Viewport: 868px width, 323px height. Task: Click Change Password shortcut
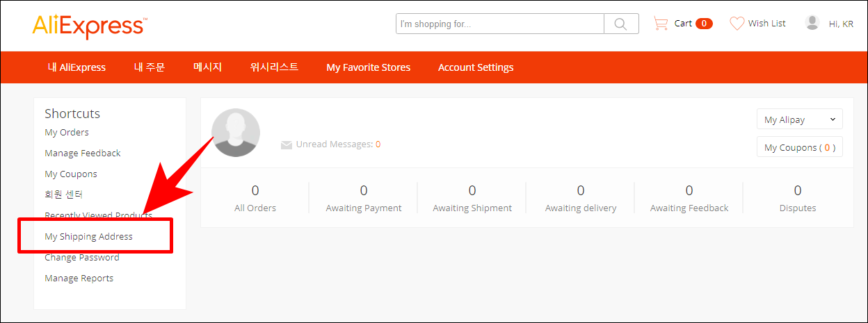(x=82, y=257)
